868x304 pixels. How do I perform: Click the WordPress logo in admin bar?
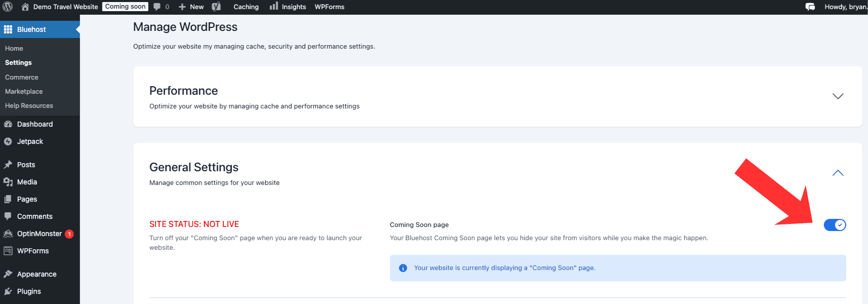pos(8,7)
